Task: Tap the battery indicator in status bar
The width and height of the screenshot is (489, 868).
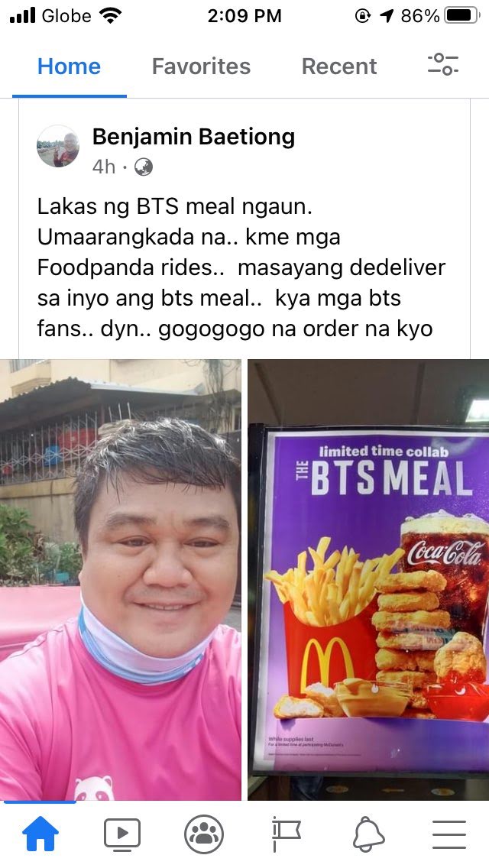Action: click(x=462, y=16)
